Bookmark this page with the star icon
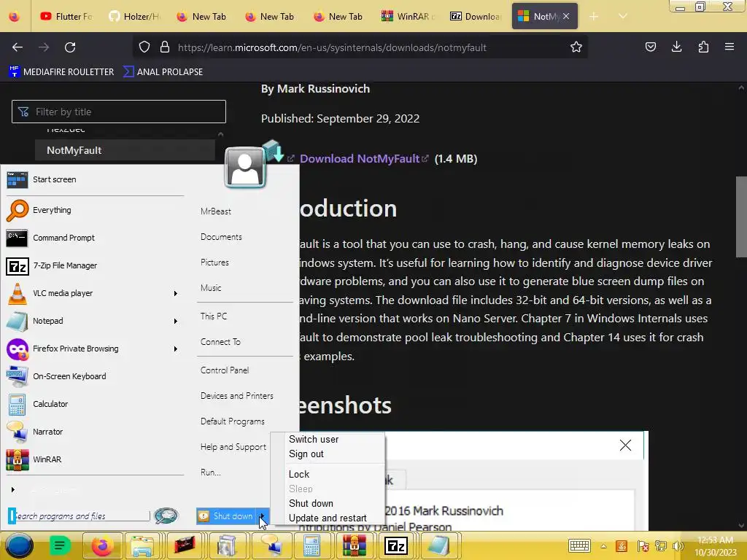This screenshot has height=560, width=747. pyautogui.click(x=576, y=47)
